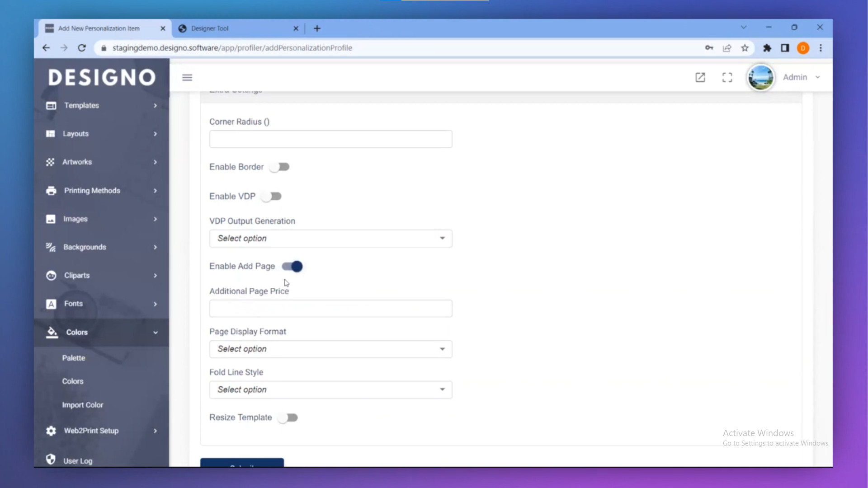Disable the Enable Add Page toggle
Viewport: 868px width, 488px height.
pyautogui.click(x=292, y=267)
